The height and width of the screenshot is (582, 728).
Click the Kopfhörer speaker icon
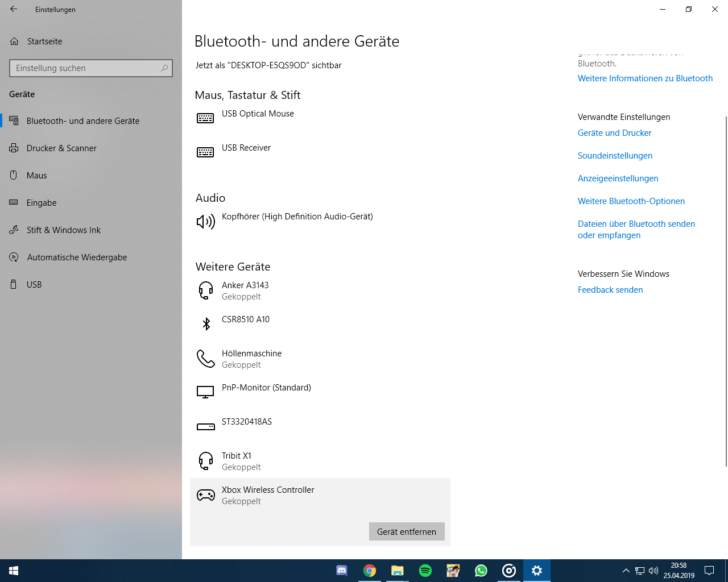205,222
